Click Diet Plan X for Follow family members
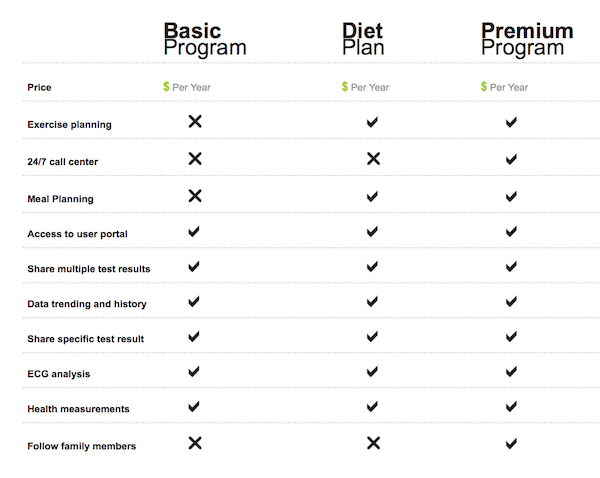600x478 pixels. [373, 443]
